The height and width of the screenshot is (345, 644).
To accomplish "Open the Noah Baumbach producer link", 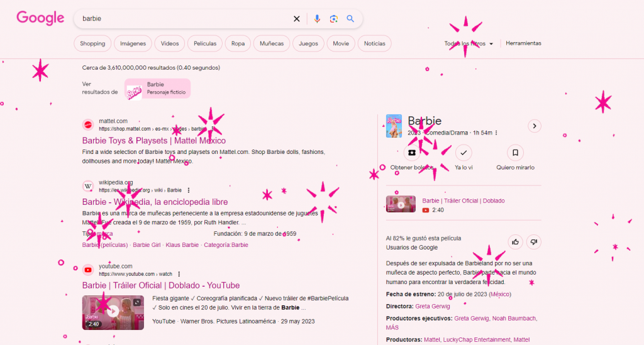I will click(x=514, y=319).
